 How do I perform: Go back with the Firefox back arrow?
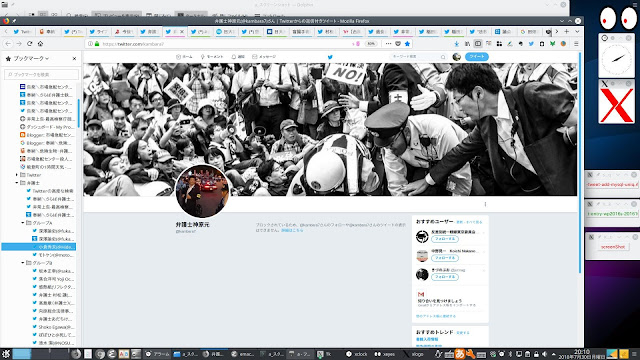click(8, 44)
